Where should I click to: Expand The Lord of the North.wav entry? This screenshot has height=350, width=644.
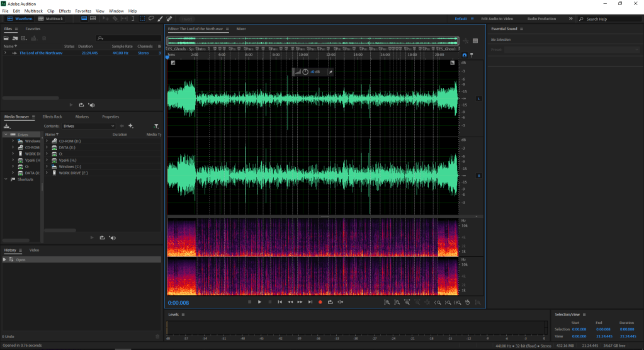pyautogui.click(x=5, y=53)
